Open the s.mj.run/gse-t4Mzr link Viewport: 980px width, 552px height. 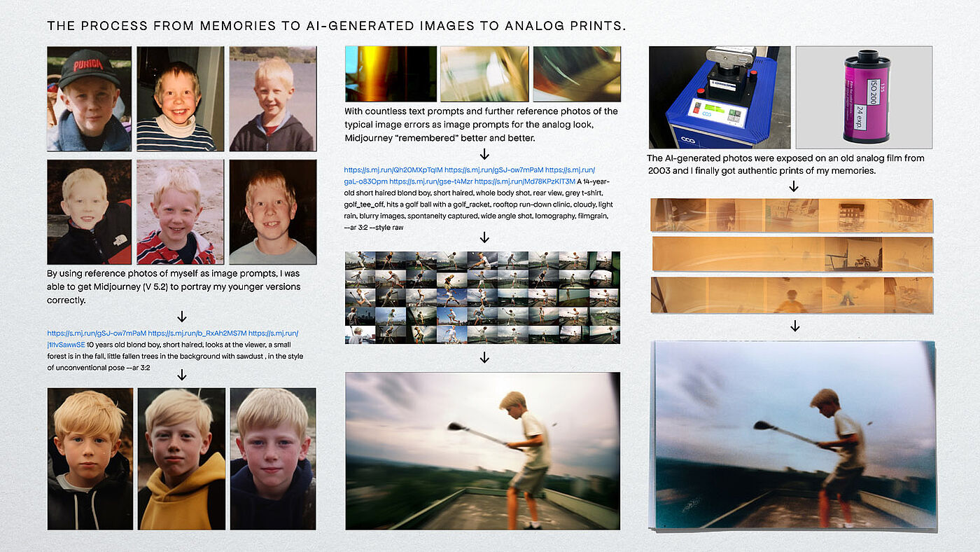(430, 181)
